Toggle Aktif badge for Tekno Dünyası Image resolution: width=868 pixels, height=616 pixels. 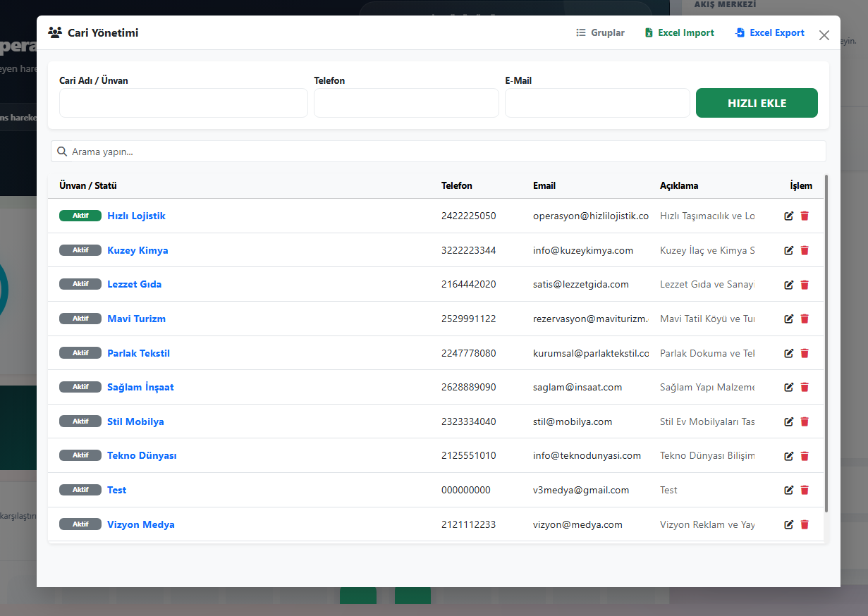pyautogui.click(x=80, y=455)
